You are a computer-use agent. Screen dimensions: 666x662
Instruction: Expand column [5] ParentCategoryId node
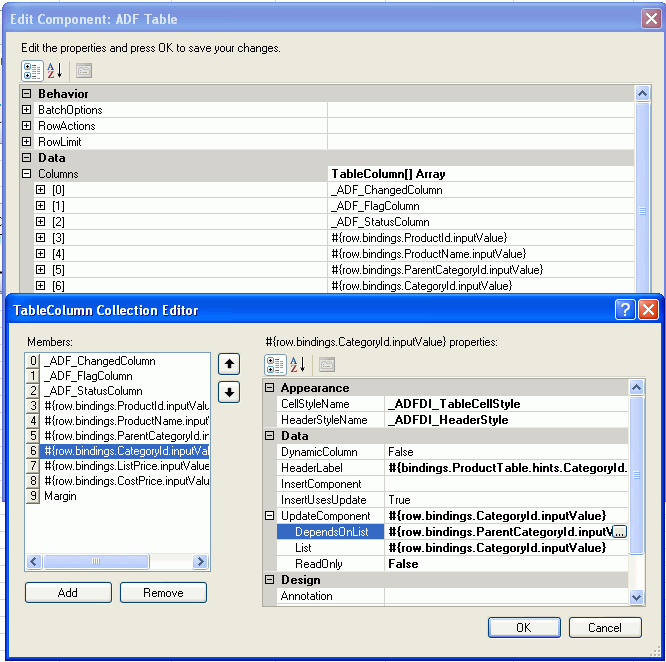tap(40, 269)
